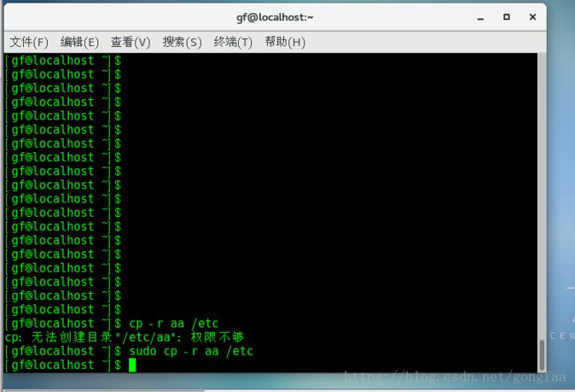
Task: Minimize the terminal window
Action: (480, 18)
